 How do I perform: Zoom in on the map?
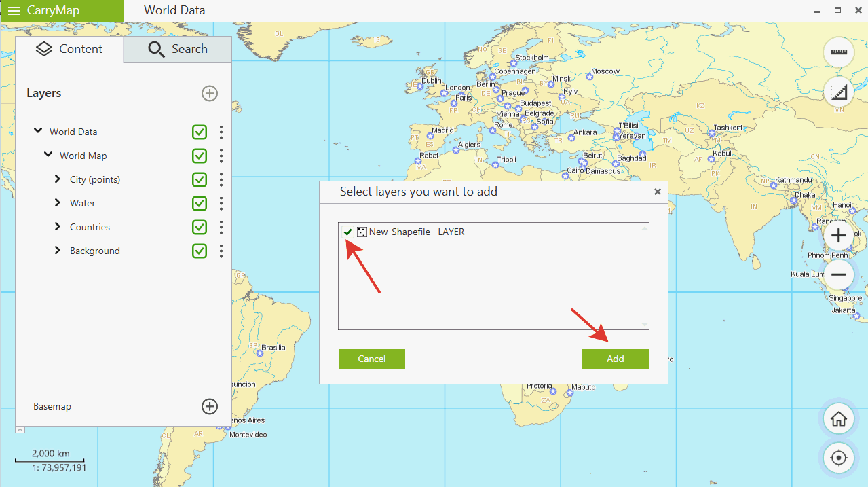click(x=839, y=236)
